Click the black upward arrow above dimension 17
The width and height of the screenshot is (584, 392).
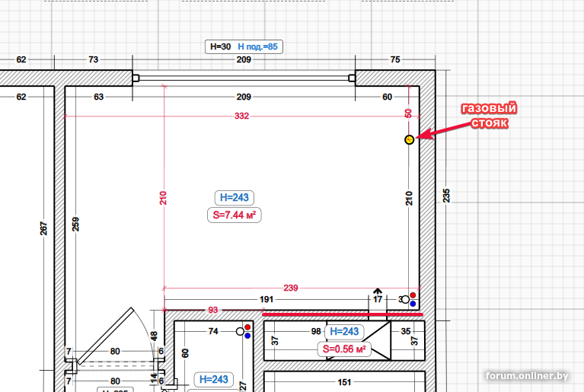pos(378,291)
